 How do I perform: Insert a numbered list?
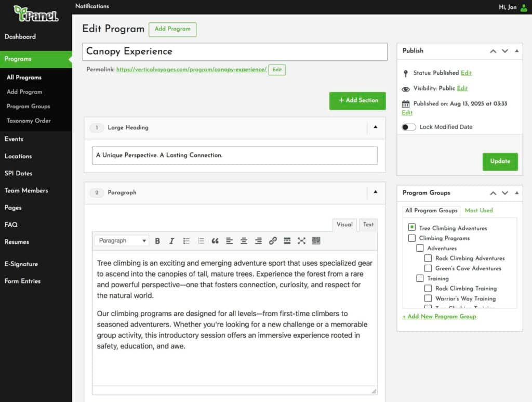[x=201, y=241]
